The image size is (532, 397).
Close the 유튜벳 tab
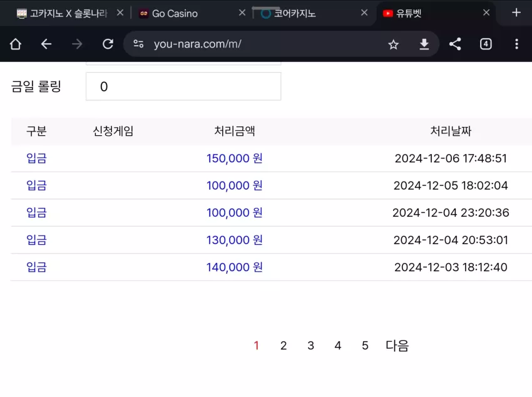click(486, 13)
